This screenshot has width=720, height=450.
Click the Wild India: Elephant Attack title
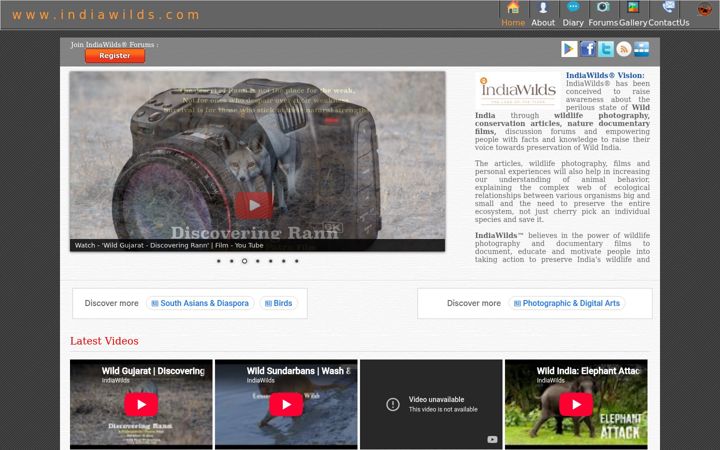(588, 371)
